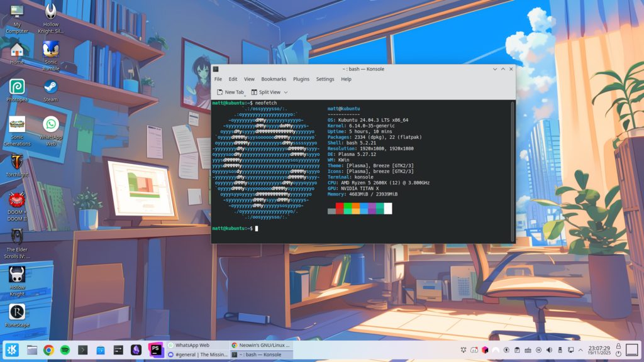Open media pause icon in tray

(x=538, y=350)
